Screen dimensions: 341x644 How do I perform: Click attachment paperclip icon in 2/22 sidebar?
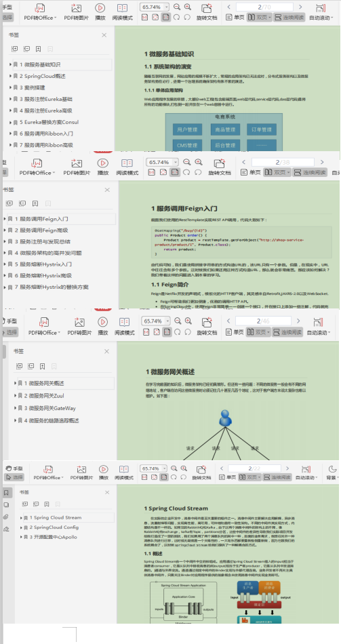point(5,517)
